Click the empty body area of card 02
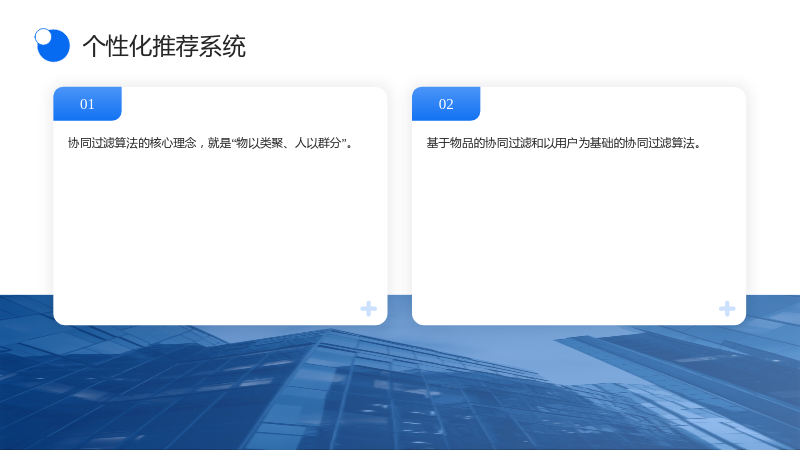The height and width of the screenshot is (450, 800). point(579,230)
